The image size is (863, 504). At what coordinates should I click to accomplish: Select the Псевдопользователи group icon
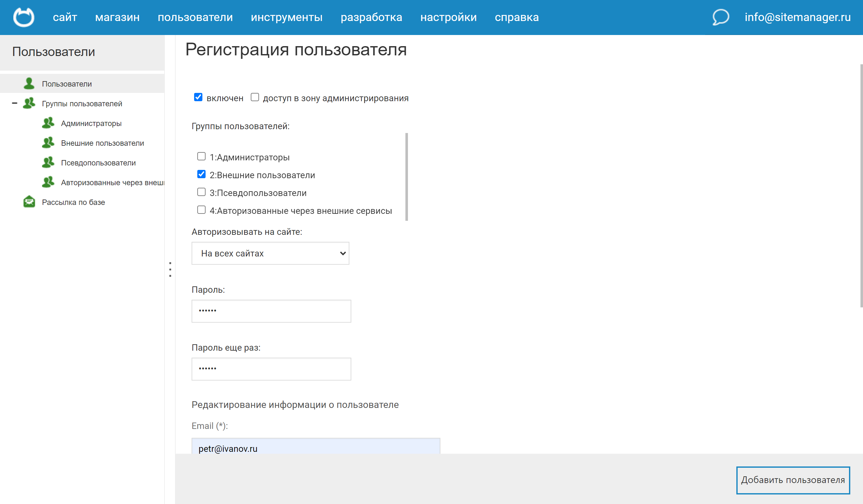coord(48,162)
